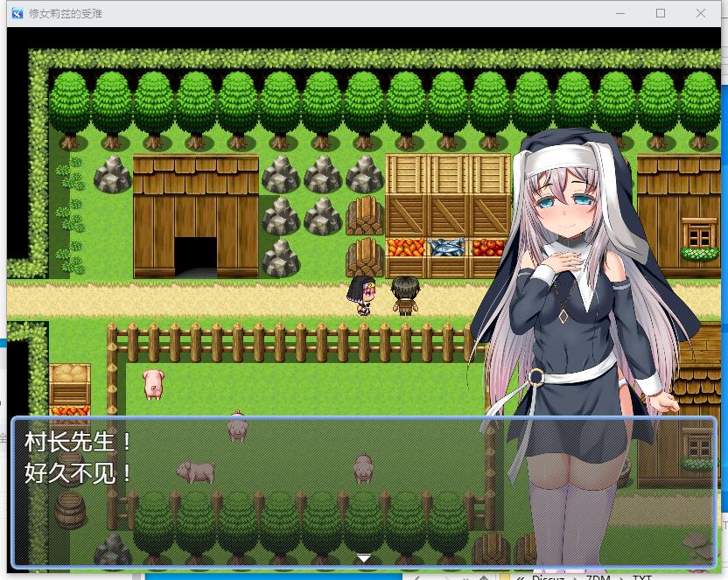Screen dimensions: 728x580
Task: Click the wooden barrel in the pig pen
Action: point(69,507)
